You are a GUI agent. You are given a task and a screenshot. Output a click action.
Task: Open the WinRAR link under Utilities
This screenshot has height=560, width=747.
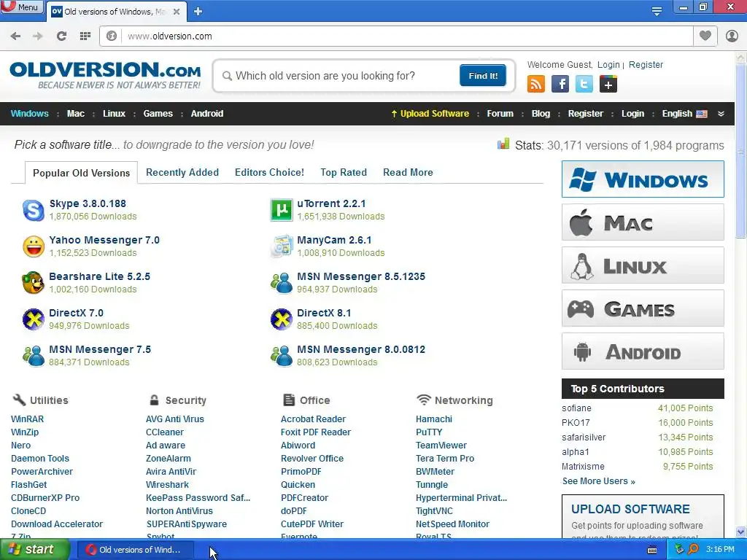click(x=27, y=419)
